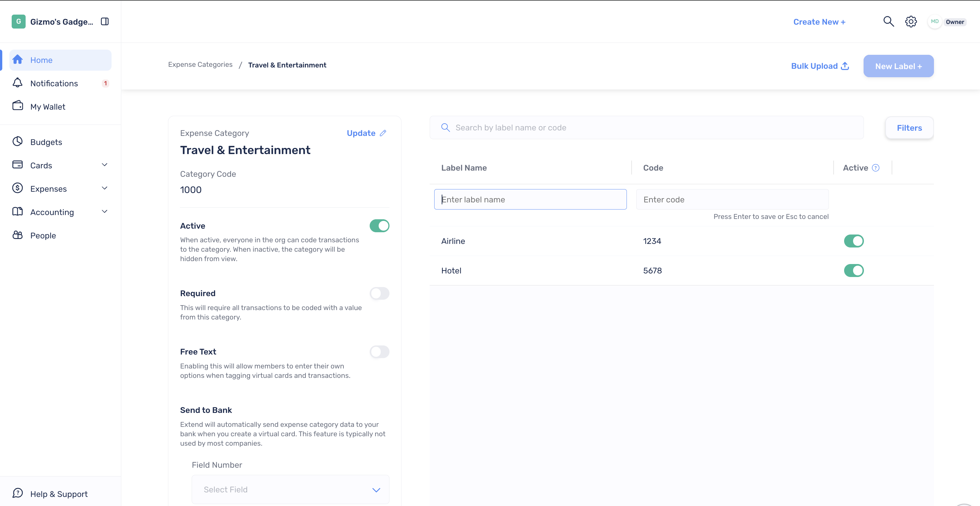
Task: Enable the Required toggle
Action: point(379,293)
